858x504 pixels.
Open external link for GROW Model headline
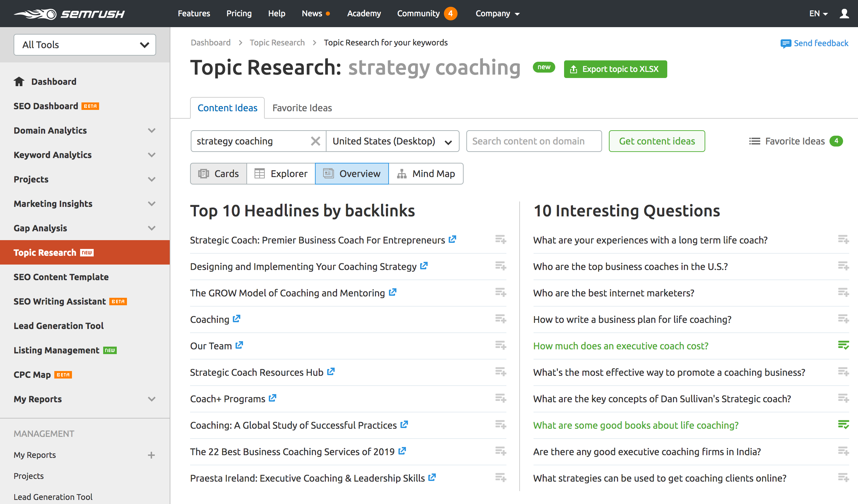(393, 292)
